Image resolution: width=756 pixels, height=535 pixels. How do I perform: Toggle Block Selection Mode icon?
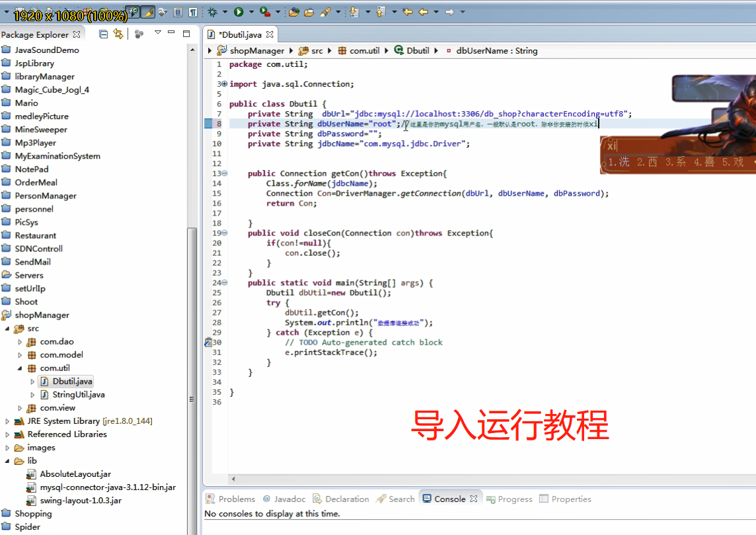tap(177, 12)
